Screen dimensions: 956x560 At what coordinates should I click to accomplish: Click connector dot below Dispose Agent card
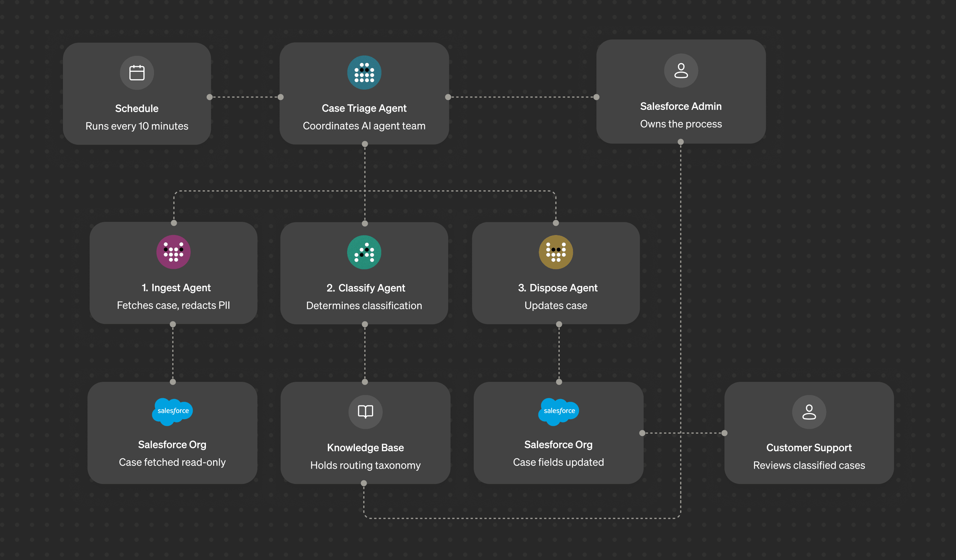[559, 324]
